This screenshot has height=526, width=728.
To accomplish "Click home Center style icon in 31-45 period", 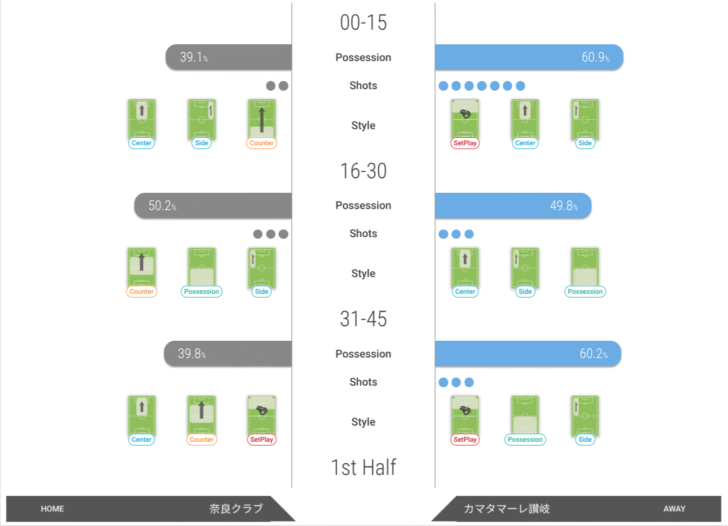I will 141,416.
